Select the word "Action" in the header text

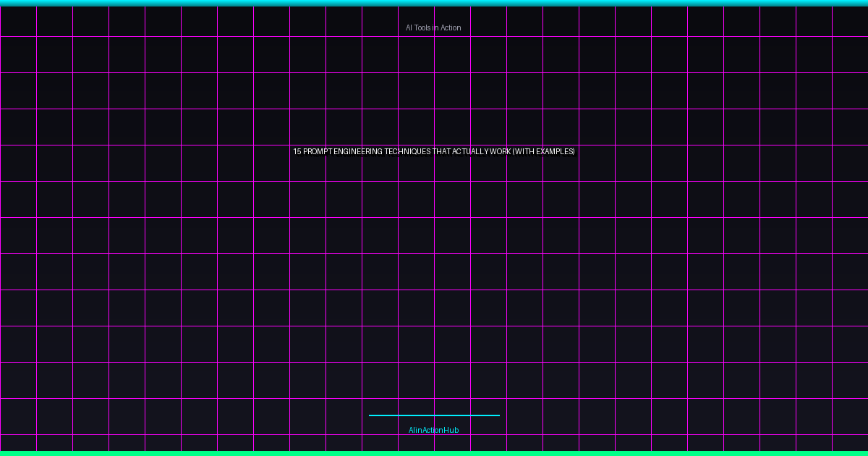(x=451, y=28)
